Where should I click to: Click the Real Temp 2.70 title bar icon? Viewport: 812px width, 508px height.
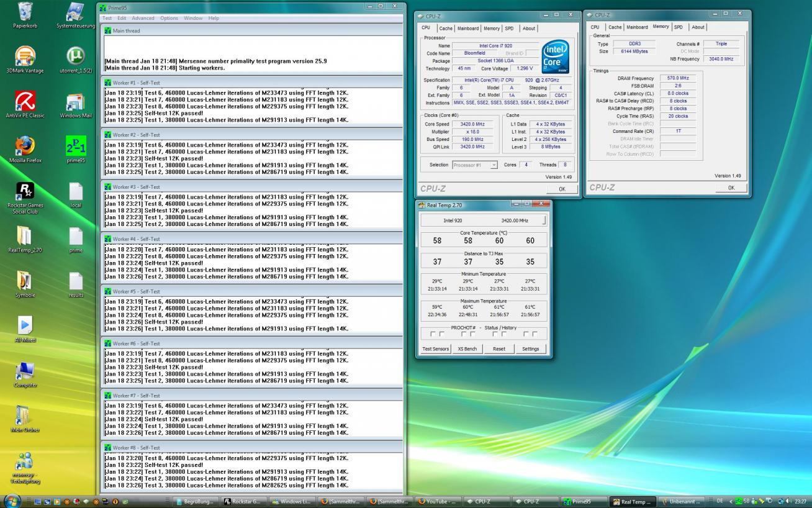422,205
